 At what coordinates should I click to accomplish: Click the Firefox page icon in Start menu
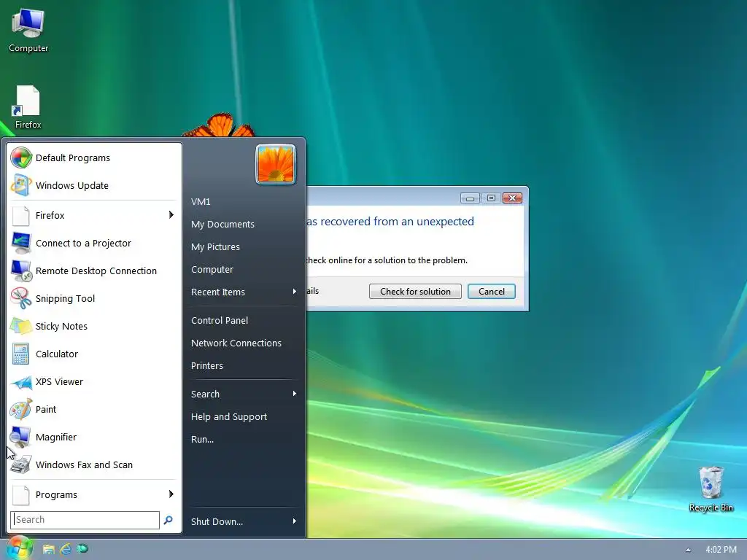(21, 215)
